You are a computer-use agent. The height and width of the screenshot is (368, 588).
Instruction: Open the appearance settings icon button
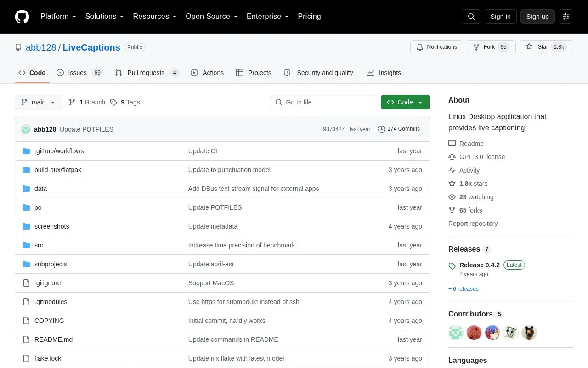(566, 17)
